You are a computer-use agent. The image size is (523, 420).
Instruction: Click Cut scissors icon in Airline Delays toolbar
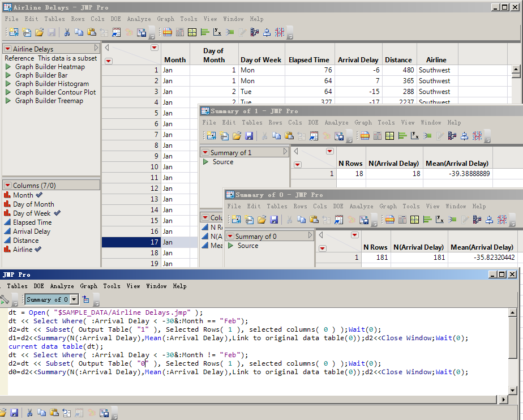(x=67, y=33)
